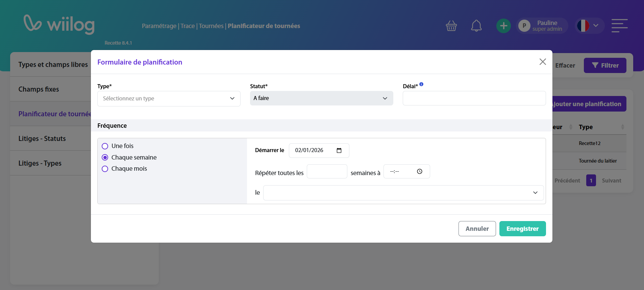This screenshot has width=644, height=290.
Task: Click the green plus add button
Action: pos(503,26)
